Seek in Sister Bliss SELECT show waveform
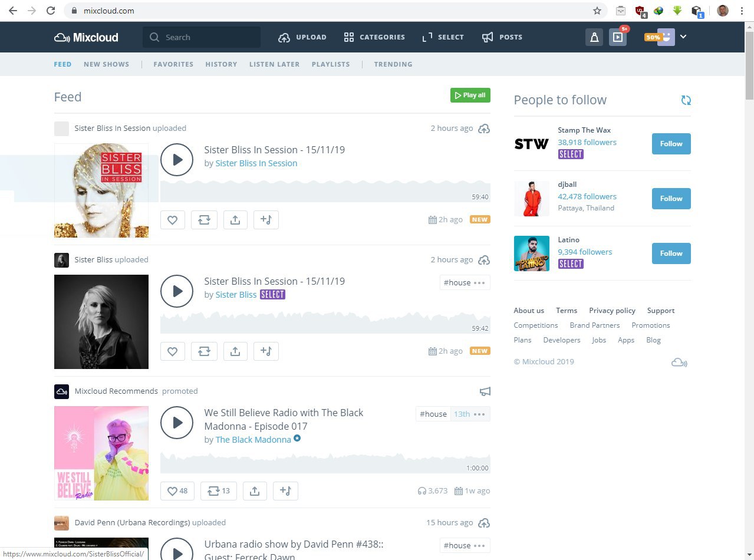This screenshot has height=560, width=754. 325,323
